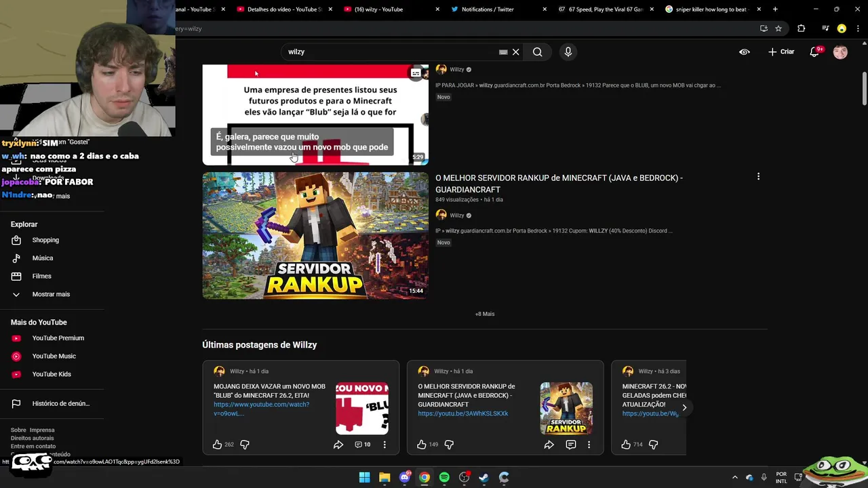Viewport: 868px width, 488px height.
Task: Open the youtube.com/watch link in MOJANG post
Action: pyautogui.click(x=261, y=409)
